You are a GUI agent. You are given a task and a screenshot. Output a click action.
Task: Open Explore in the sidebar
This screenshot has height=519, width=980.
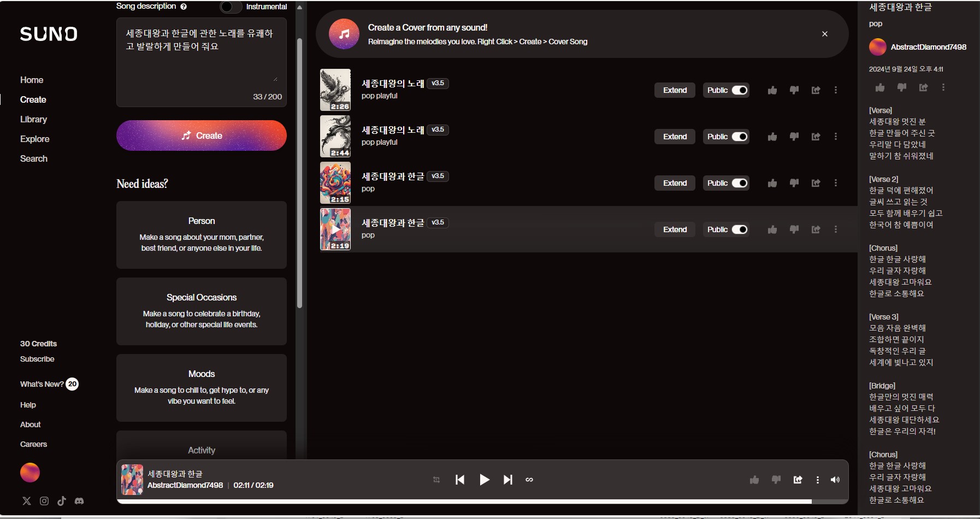[x=35, y=139]
